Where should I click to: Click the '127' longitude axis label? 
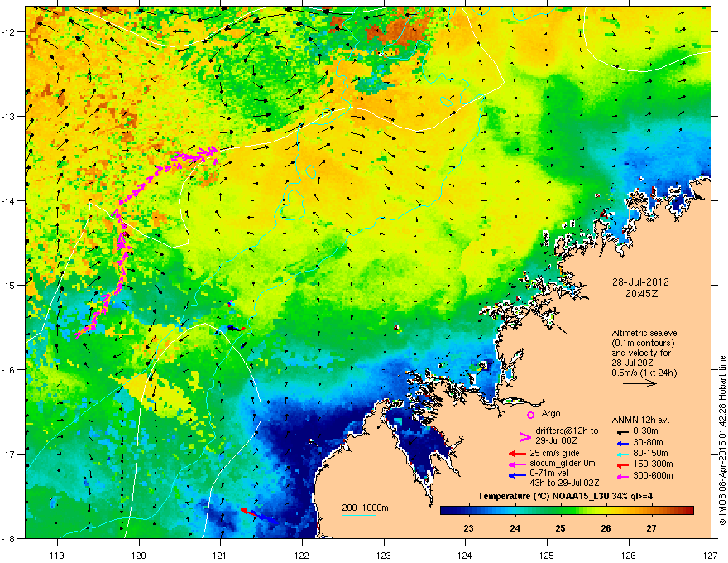tap(711, 555)
